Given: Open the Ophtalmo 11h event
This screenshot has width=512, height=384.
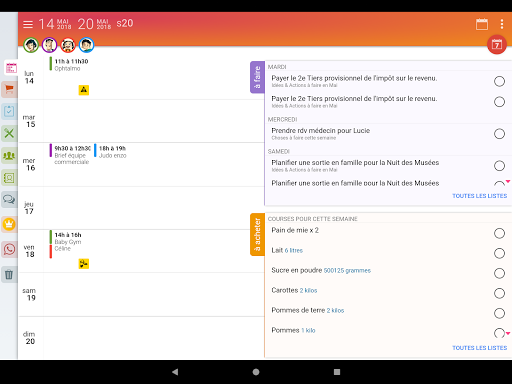Looking at the screenshot, I should (x=69, y=64).
